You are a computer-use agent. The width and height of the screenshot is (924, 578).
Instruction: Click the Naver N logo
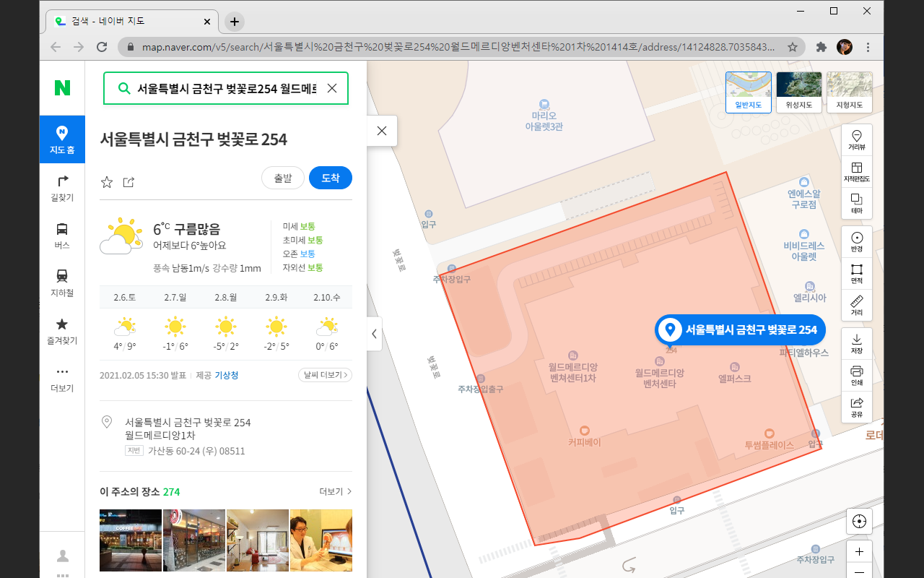click(x=62, y=88)
